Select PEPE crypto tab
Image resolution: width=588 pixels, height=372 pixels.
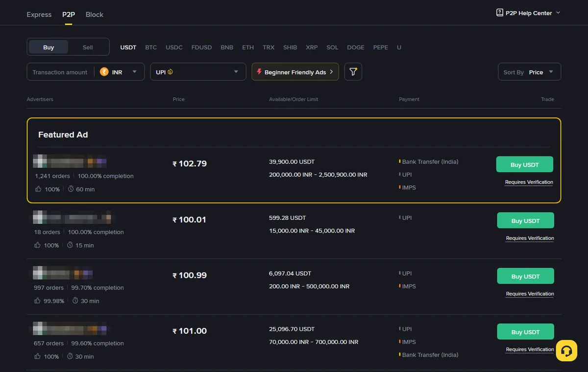click(x=381, y=47)
